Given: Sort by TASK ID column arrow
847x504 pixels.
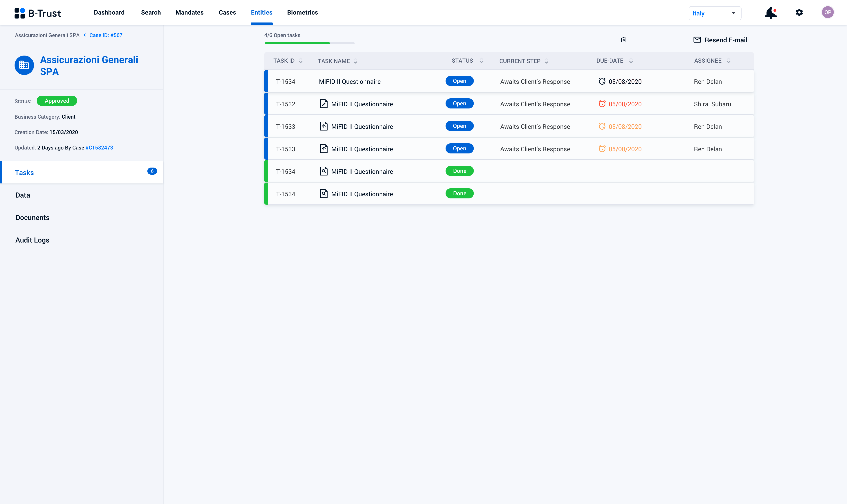Looking at the screenshot, I should (x=301, y=62).
